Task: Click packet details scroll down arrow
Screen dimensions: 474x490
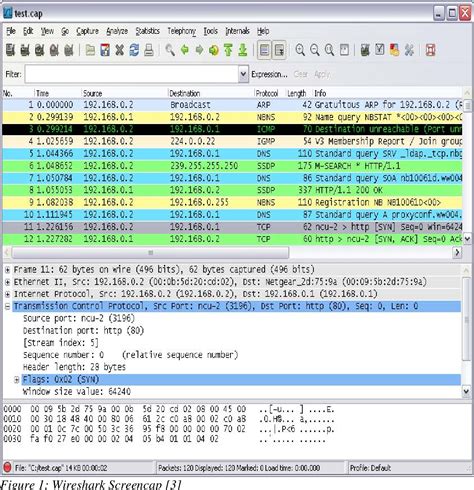Action: pyautogui.click(x=466, y=391)
